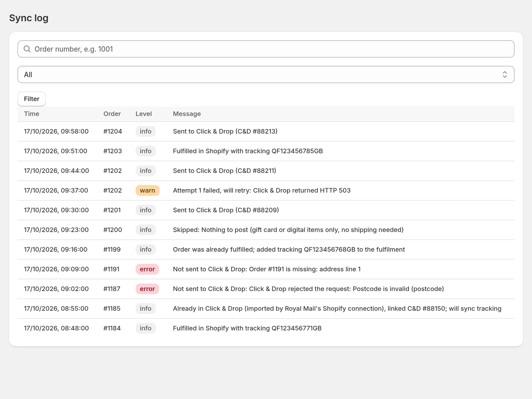Screen dimensions: 532x399
Task: Select order #1184 cell
Action: click(112, 328)
